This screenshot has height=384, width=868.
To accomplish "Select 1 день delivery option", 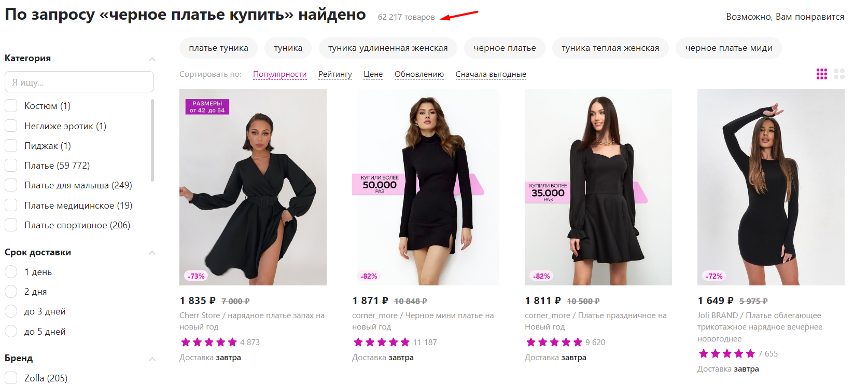I will (11, 272).
